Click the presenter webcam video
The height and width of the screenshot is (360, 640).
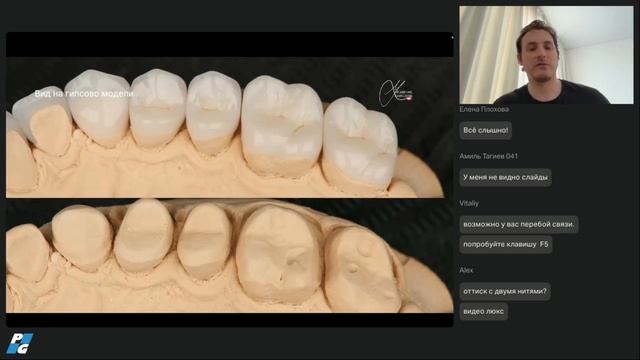547,55
